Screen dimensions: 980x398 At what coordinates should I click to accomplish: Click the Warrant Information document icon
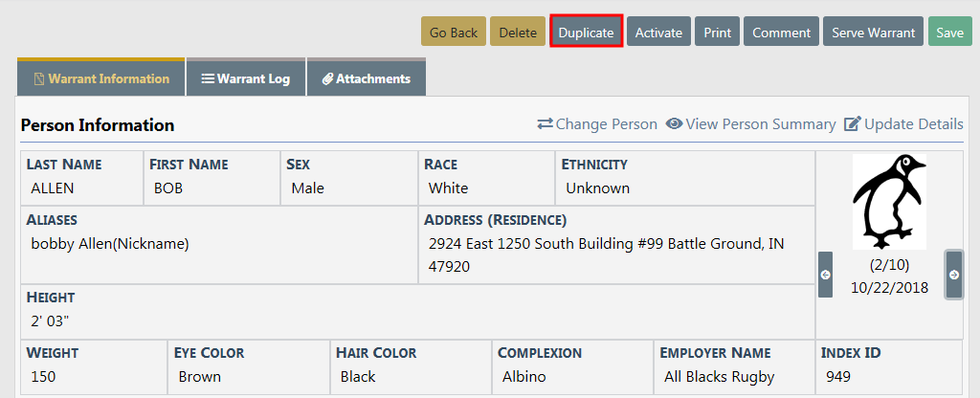click(39, 79)
